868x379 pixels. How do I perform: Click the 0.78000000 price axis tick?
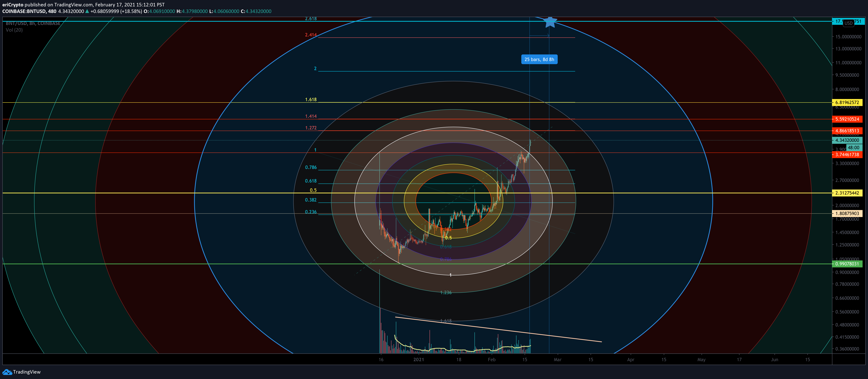pos(847,284)
